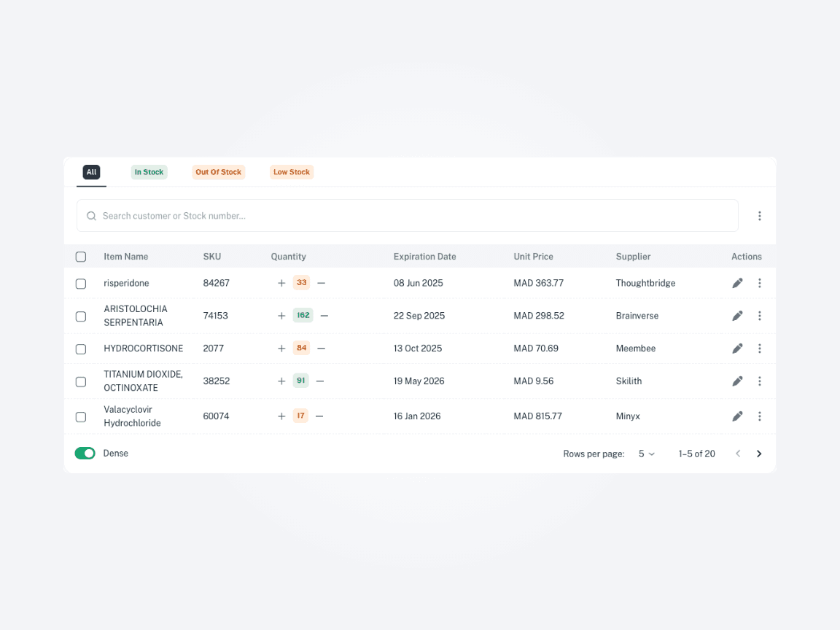Show the Out Of Stock tab

tap(218, 172)
